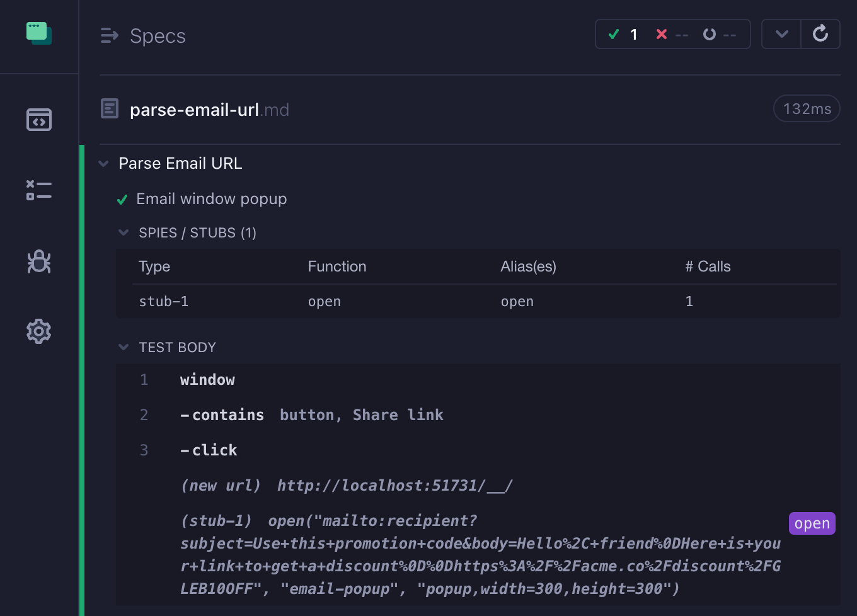Click command line number 1
Viewport: 857px width, 616px height.
point(144,380)
